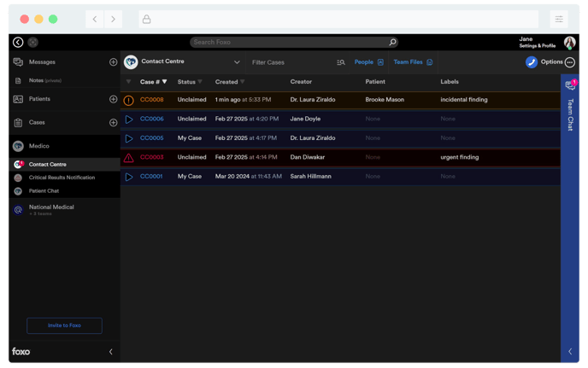Click the urgent finding label

460,157
